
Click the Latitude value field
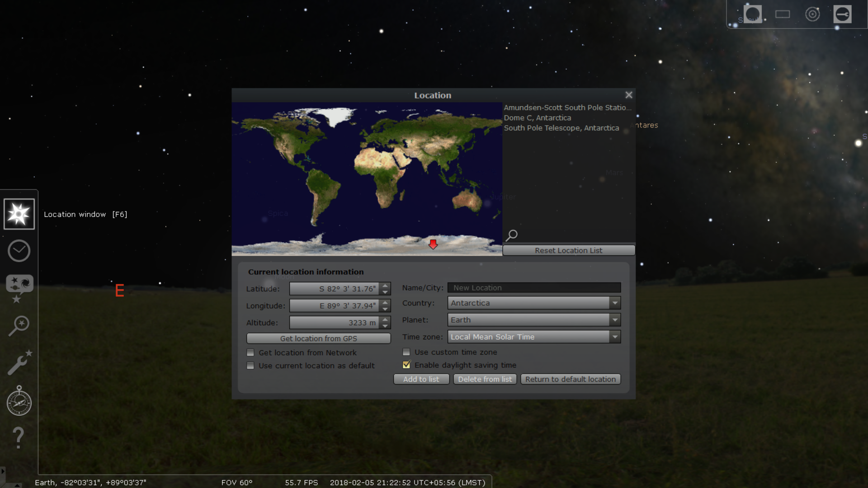pyautogui.click(x=334, y=289)
